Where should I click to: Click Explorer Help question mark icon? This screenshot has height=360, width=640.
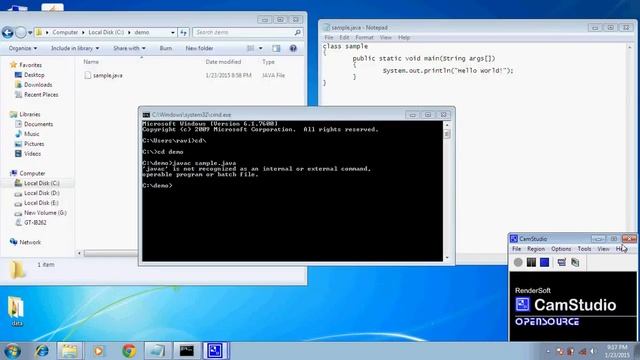tap(293, 48)
